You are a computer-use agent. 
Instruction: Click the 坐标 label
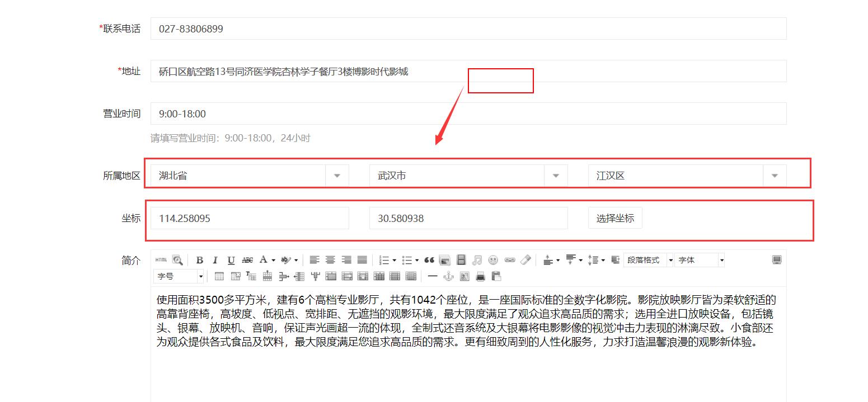131,218
